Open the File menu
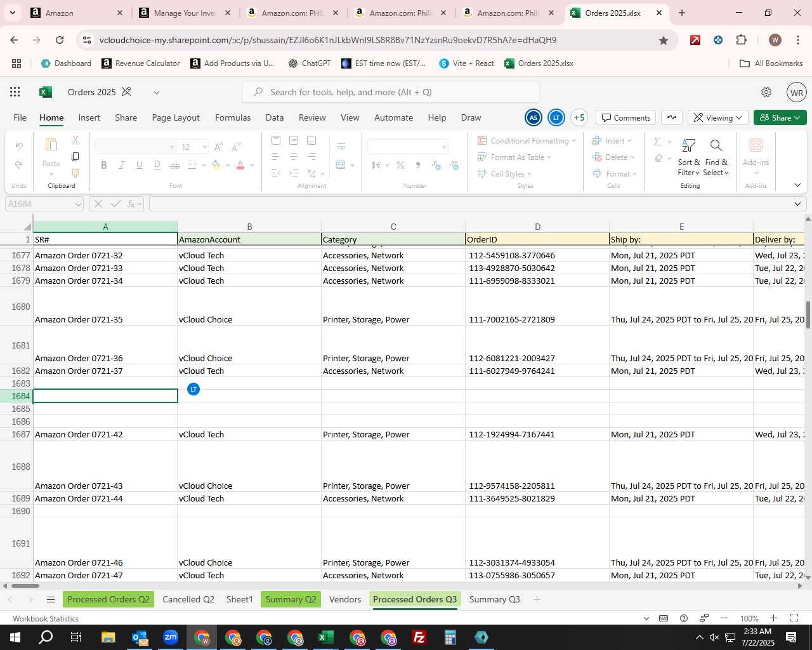This screenshot has height=650, width=812. [x=20, y=117]
